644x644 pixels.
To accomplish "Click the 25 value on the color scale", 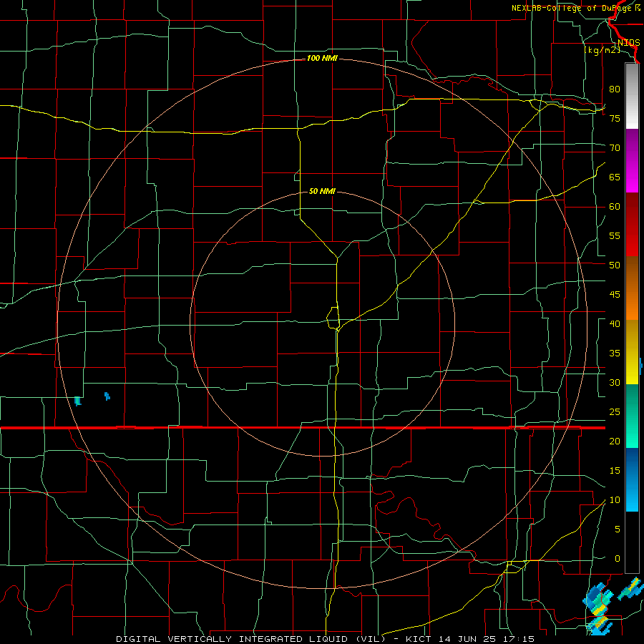I will [x=615, y=412].
